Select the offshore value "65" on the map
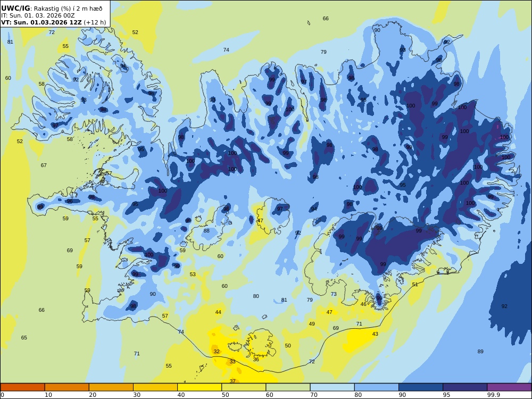 click(x=24, y=338)
